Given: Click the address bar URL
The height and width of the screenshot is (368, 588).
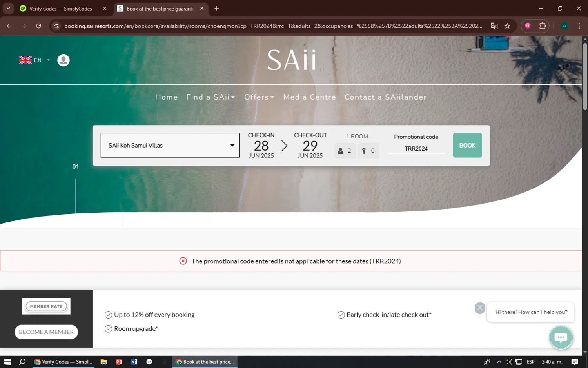Looking at the screenshot, I should (x=273, y=26).
